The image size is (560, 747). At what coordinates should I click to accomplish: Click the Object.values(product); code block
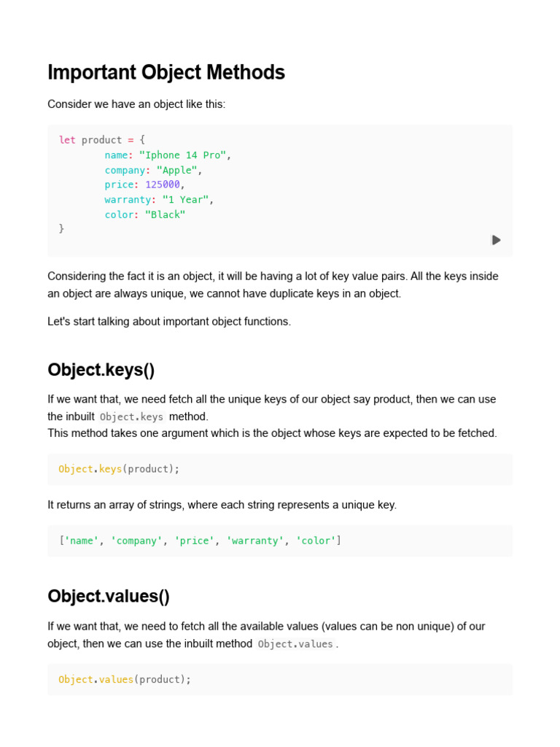[125, 679]
